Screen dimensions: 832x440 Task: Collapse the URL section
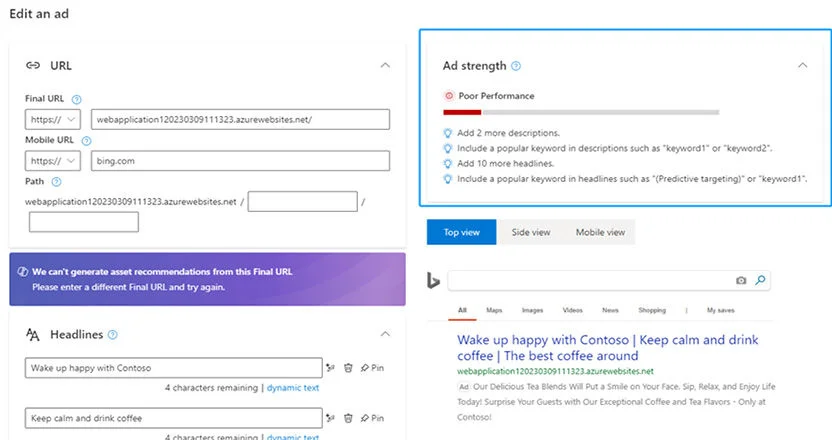point(385,65)
